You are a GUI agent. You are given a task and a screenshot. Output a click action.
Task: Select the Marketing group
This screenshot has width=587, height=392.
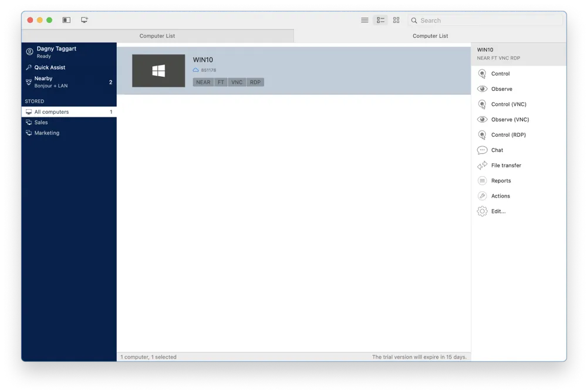click(x=69, y=133)
